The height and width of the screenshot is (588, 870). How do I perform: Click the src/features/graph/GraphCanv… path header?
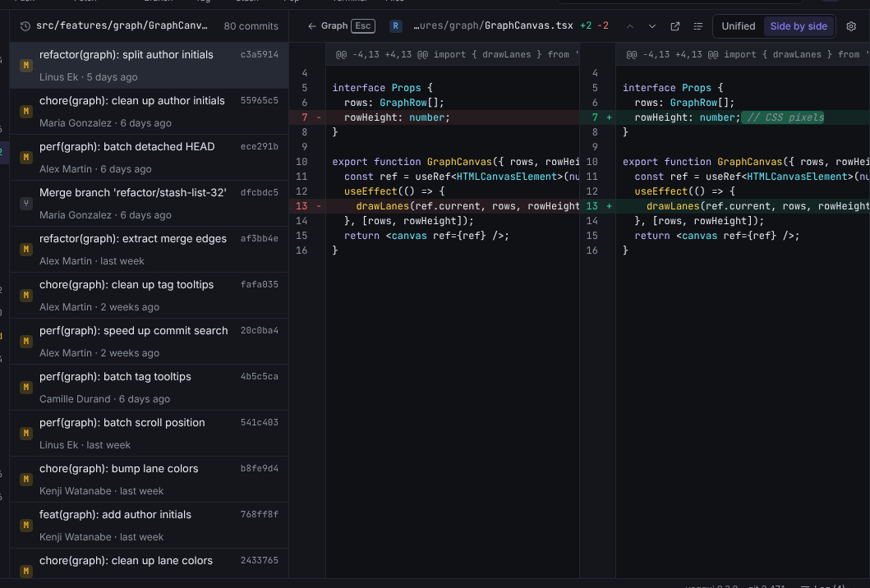click(122, 25)
